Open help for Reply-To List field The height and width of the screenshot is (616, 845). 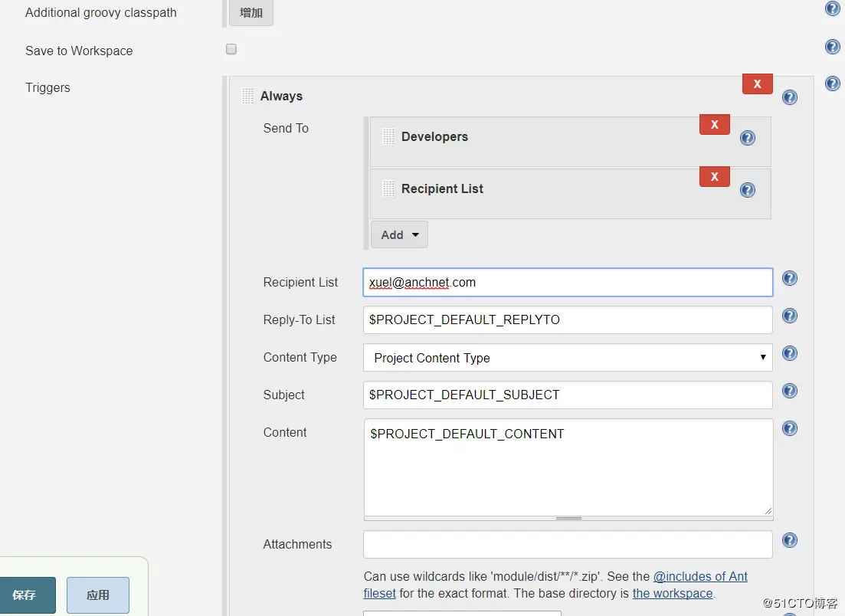coord(790,316)
